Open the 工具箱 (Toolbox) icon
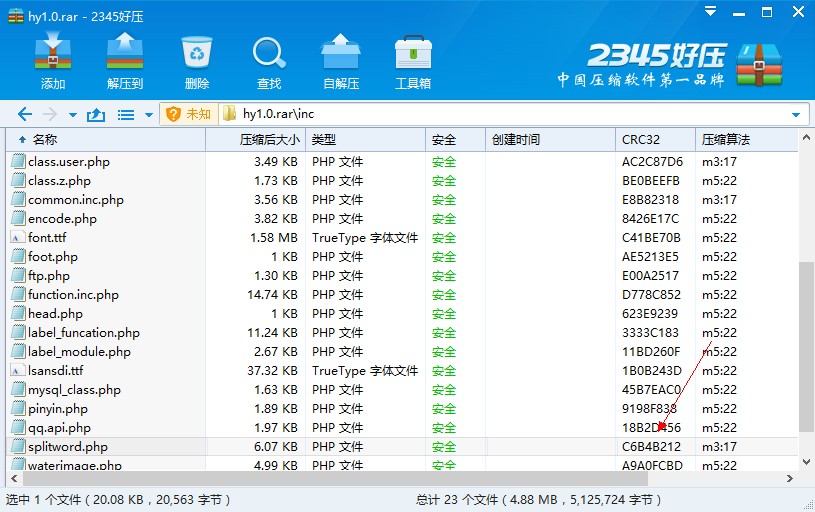815x512 pixels. point(413,52)
